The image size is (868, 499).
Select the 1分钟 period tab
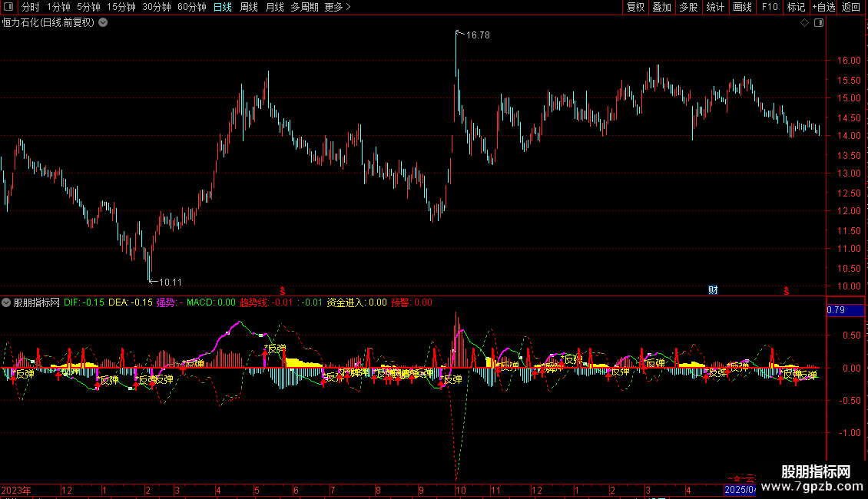[58, 7]
